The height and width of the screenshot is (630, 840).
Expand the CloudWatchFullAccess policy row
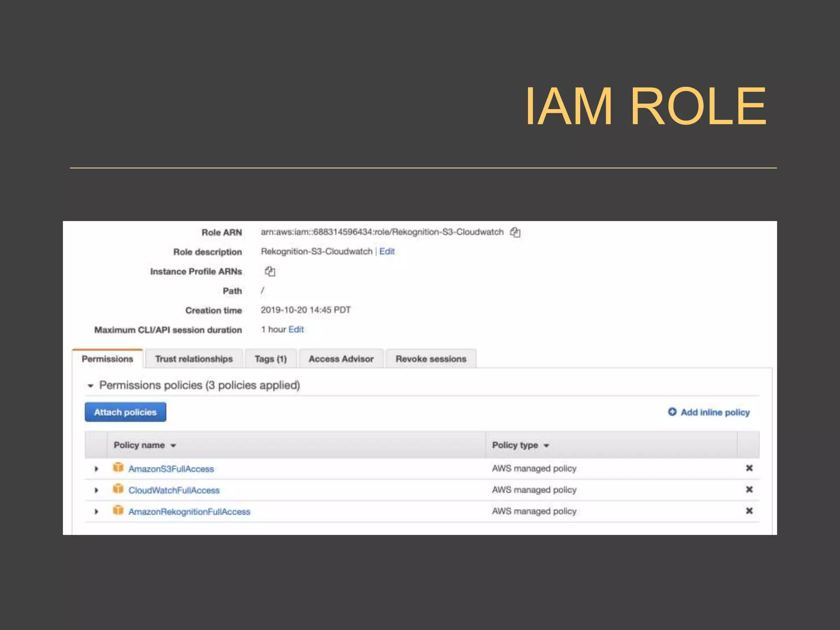[x=96, y=490]
